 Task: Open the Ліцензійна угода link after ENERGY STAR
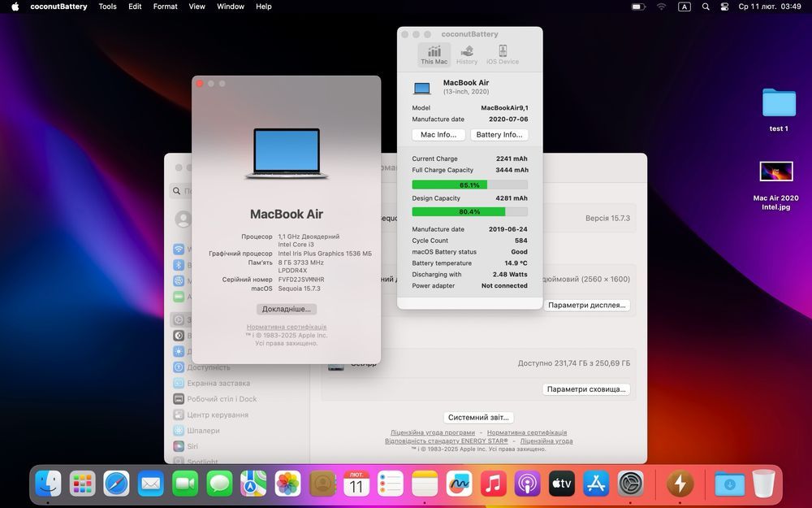(x=546, y=441)
